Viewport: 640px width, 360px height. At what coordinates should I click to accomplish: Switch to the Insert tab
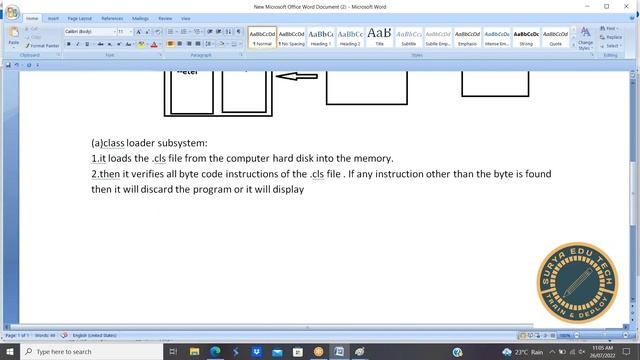point(53,18)
